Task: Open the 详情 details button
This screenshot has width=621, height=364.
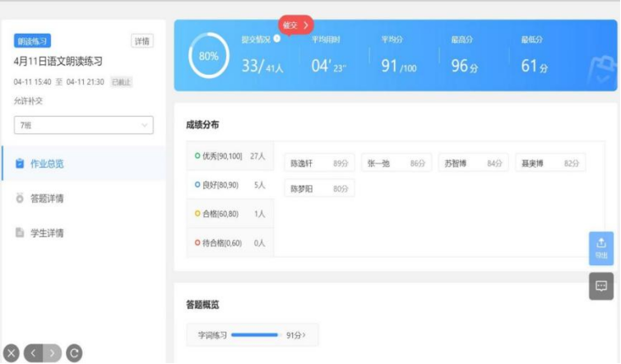Action: pyautogui.click(x=142, y=41)
